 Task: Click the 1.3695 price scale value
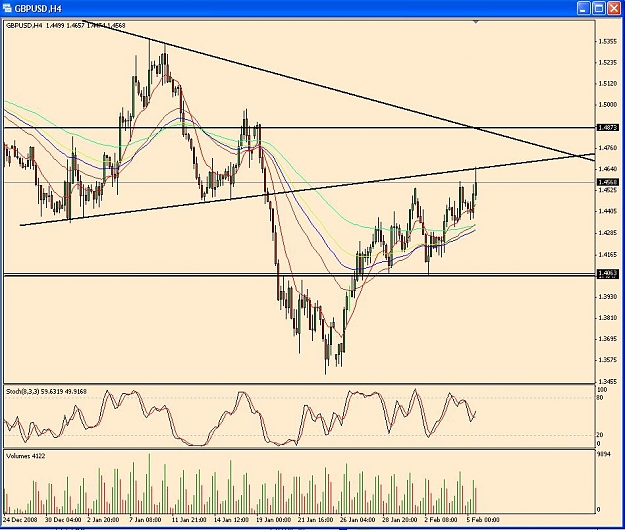click(608, 339)
